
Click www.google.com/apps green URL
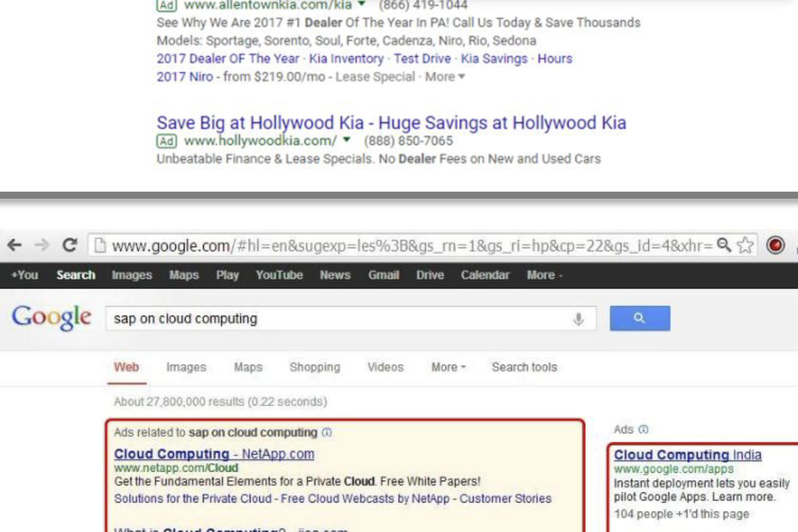click(x=673, y=469)
